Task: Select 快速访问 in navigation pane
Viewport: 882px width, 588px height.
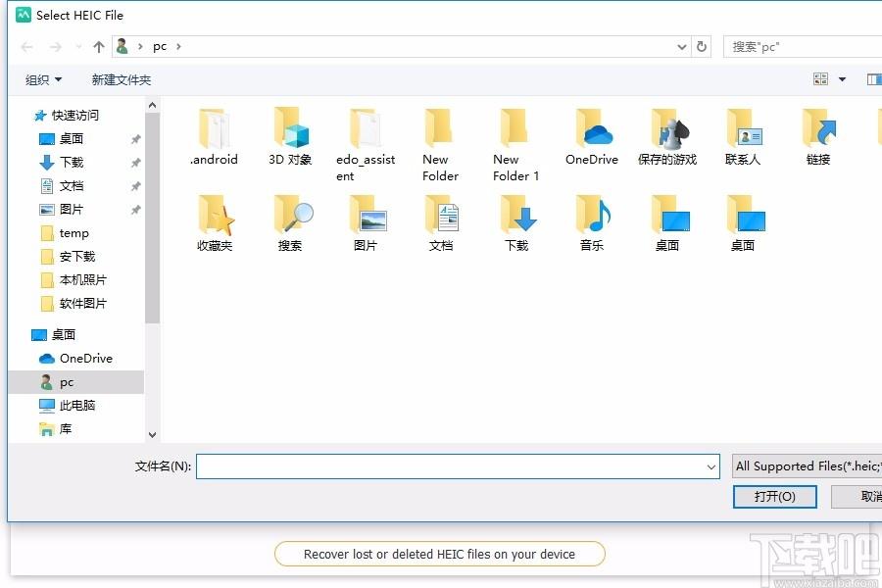Action: [x=74, y=116]
